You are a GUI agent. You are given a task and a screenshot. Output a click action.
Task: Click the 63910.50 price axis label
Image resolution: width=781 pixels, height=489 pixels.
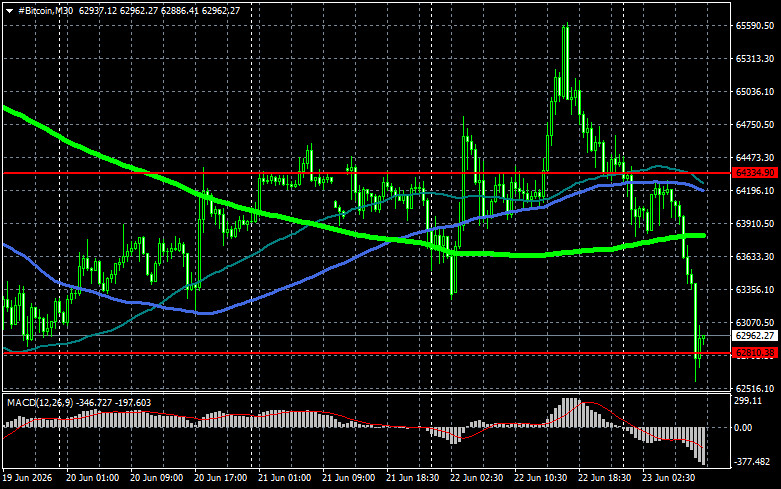point(755,224)
